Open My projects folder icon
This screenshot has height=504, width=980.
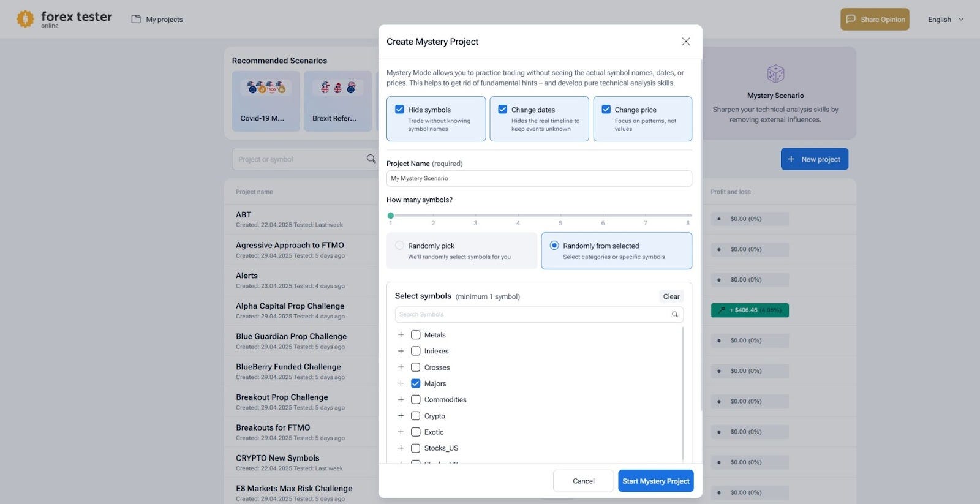[x=136, y=19]
